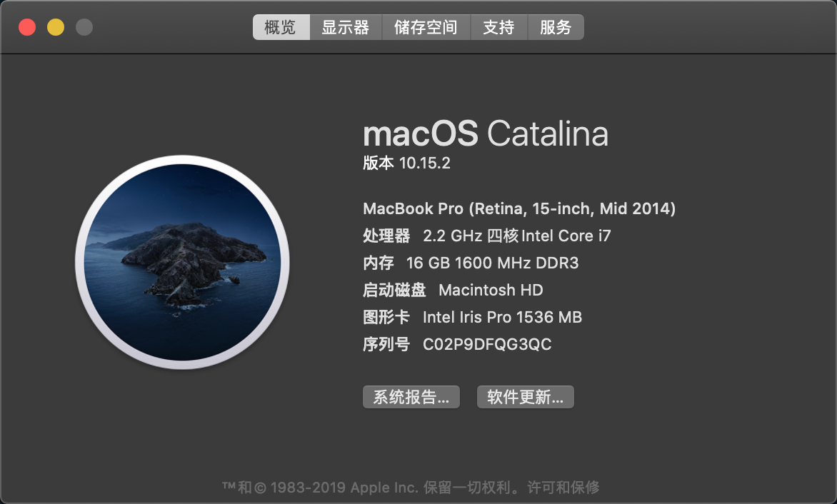This screenshot has height=504, width=837.
Task: Go to the 支持 tab
Action: (x=498, y=27)
